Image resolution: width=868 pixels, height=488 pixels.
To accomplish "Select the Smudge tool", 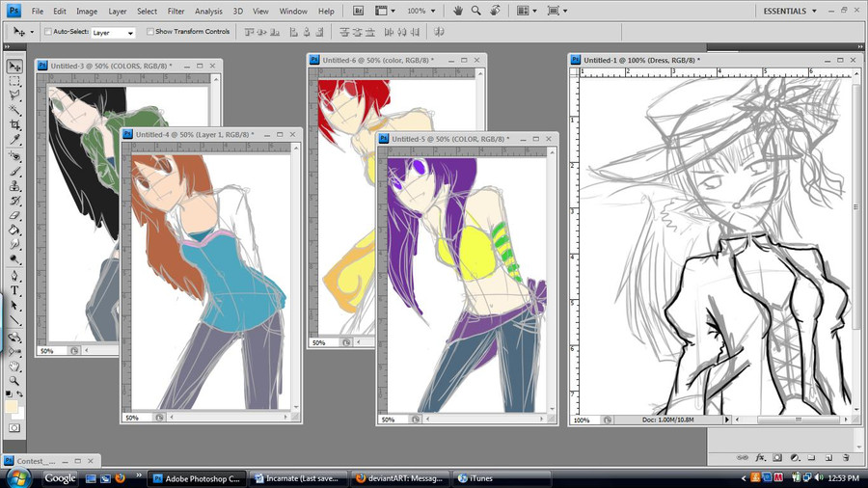I will (x=14, y=244).
